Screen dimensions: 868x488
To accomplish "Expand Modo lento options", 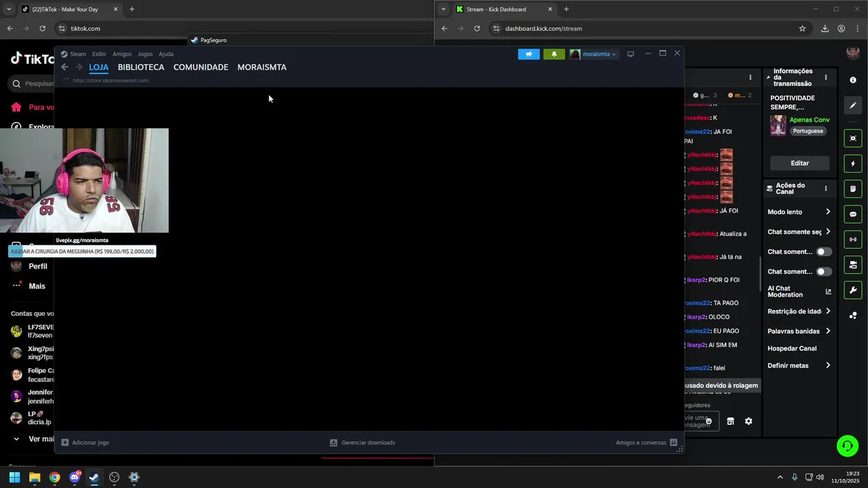I will [x=799, y=212].
